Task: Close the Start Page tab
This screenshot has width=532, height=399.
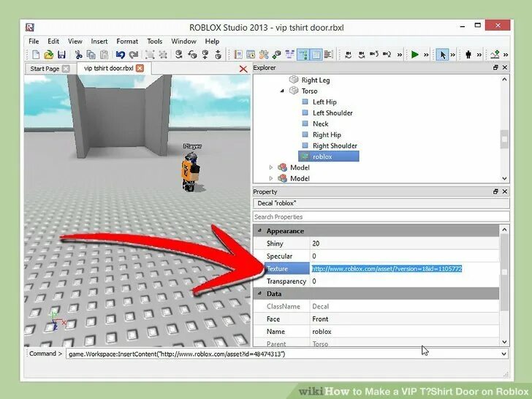Action: click(x=66, y=69)
